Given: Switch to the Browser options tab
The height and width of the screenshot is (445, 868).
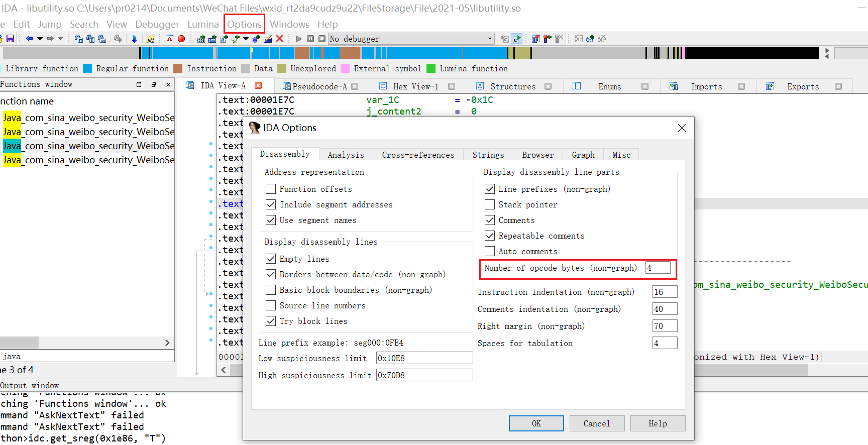Looking at the screenshot, I should [537, 155].
